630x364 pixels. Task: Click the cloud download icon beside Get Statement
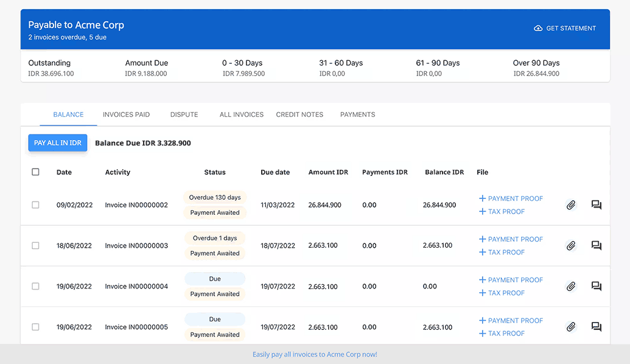(538, 28)
